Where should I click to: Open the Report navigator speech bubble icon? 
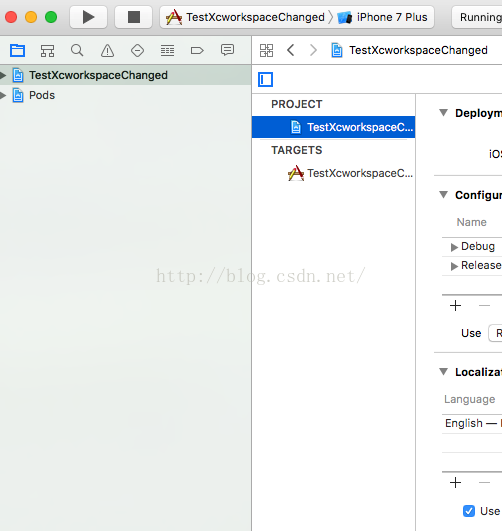227,50
